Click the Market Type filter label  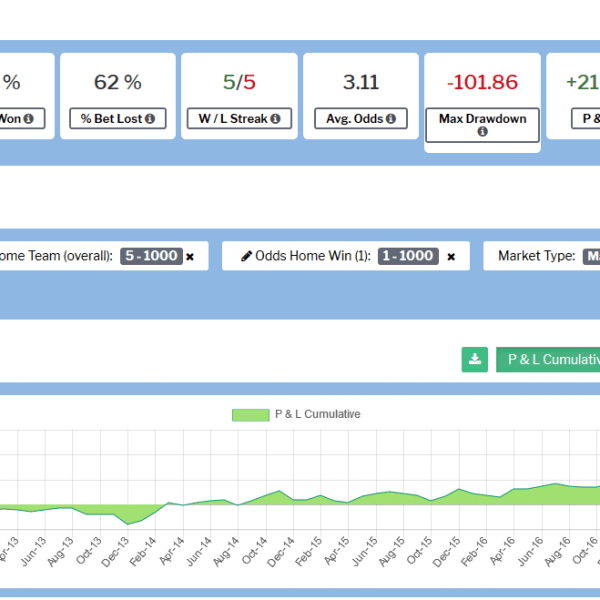coord(536,256)
